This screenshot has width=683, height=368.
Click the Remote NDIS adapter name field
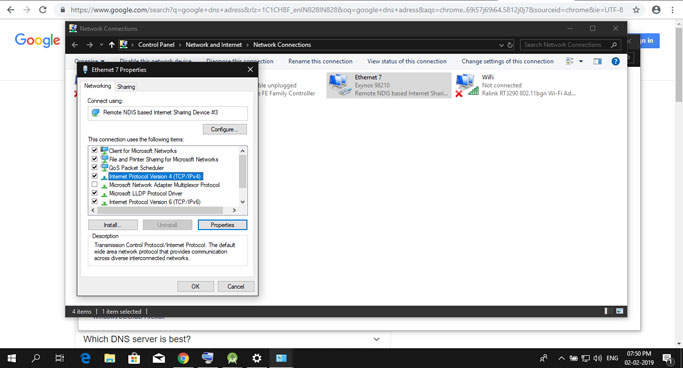coord(168,113)
